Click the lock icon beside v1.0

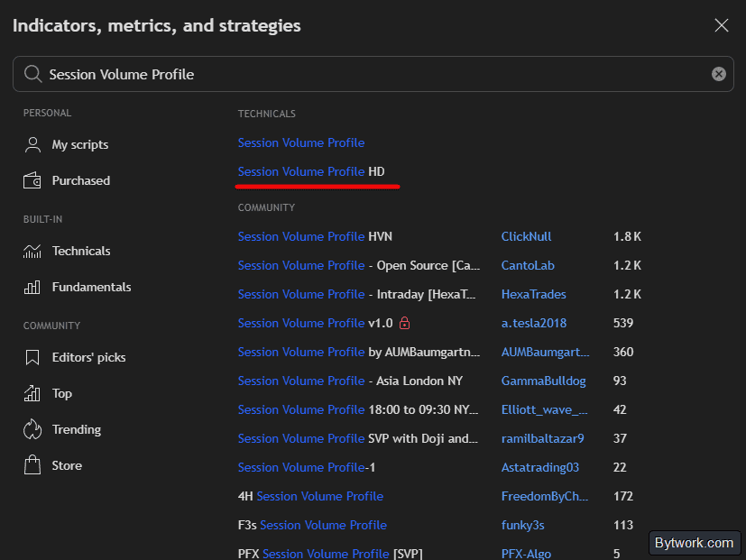[x=404, y=323]
